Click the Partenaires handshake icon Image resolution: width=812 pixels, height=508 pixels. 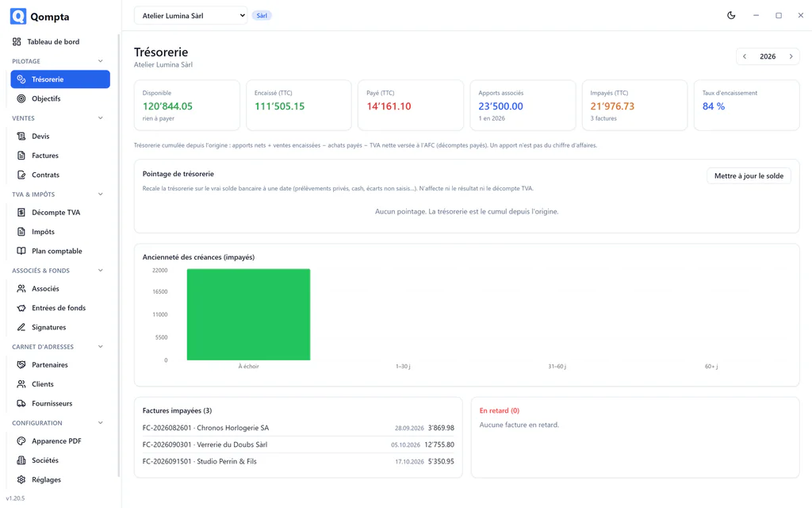tap(21, 365)
